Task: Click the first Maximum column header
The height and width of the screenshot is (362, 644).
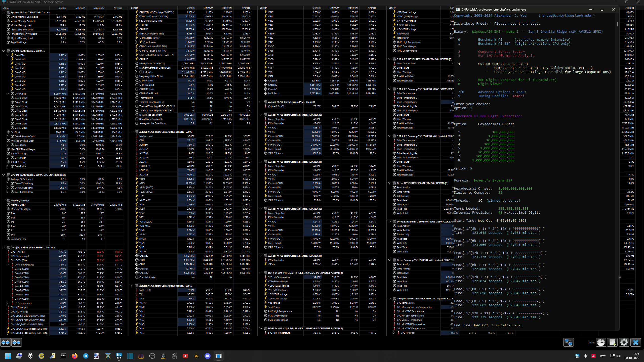Action: [x=98, y=8]
